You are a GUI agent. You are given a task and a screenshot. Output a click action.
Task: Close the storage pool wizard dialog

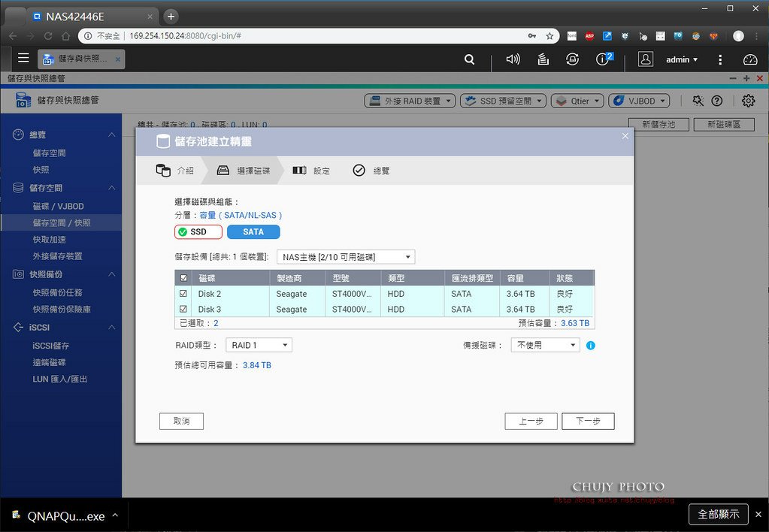[625, 136]
